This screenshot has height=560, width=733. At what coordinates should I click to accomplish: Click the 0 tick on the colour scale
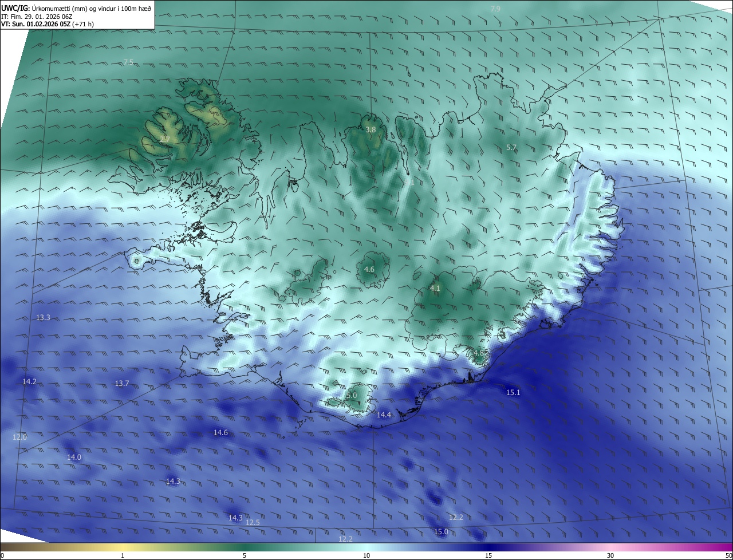click(x=2, y=555)
